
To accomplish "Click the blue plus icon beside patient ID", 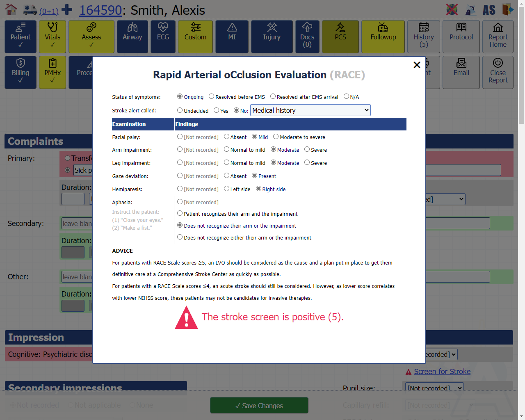I will click(x=67, y=9).
